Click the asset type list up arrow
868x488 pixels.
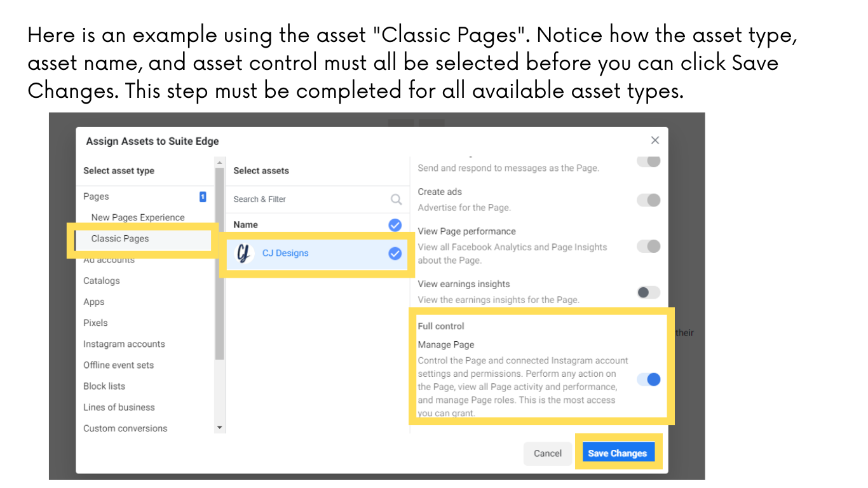click(220, 163)
